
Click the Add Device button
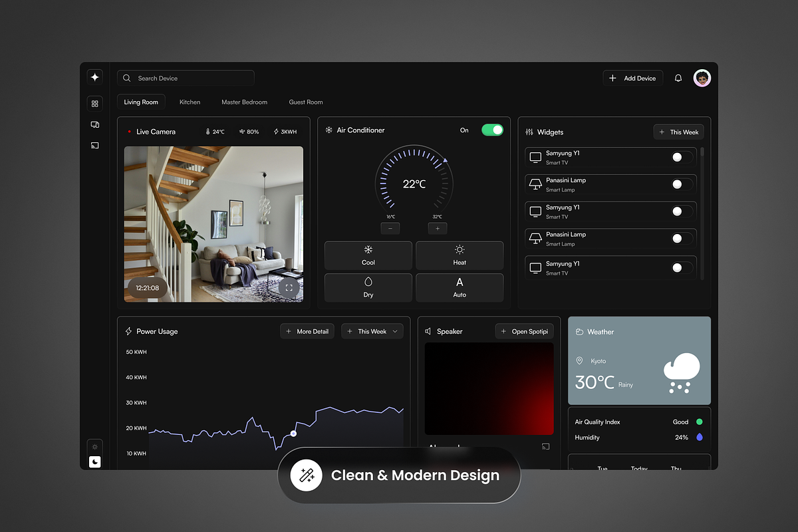(x=633, y=78)
